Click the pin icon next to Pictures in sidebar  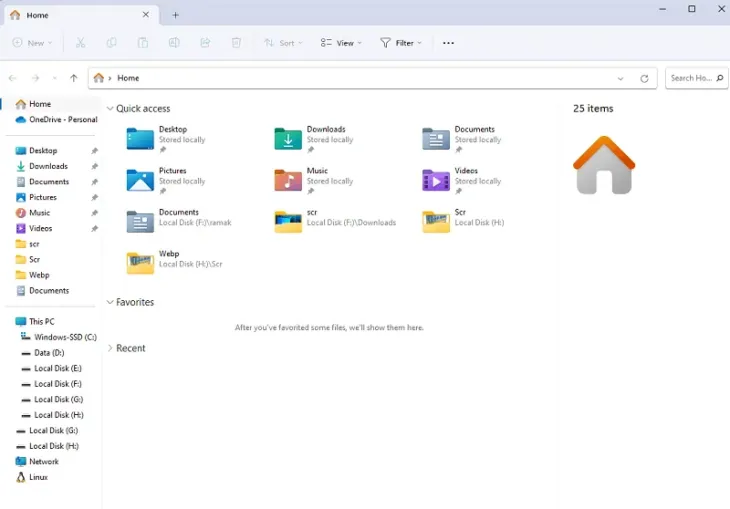pyautogui.click(x=94, y=198)
